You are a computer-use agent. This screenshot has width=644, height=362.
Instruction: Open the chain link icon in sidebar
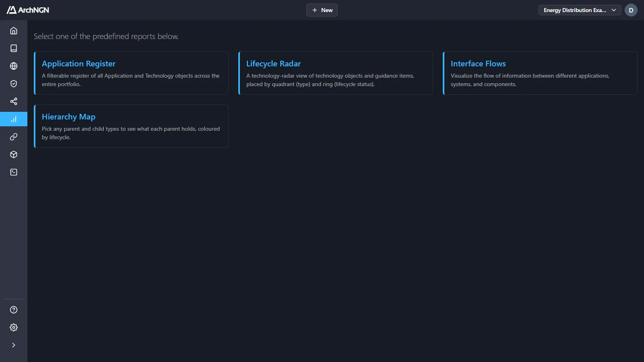[x=14, y=137]
